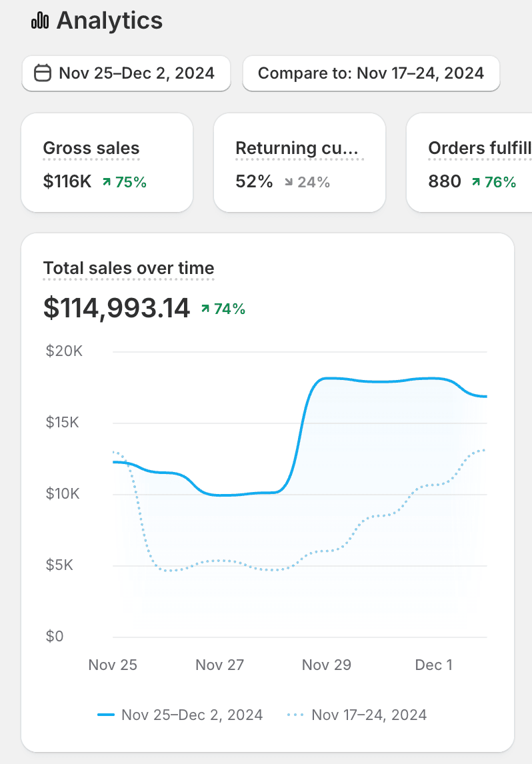
Task: Click the Analytics page heading
Action: (x=109, y=21)
